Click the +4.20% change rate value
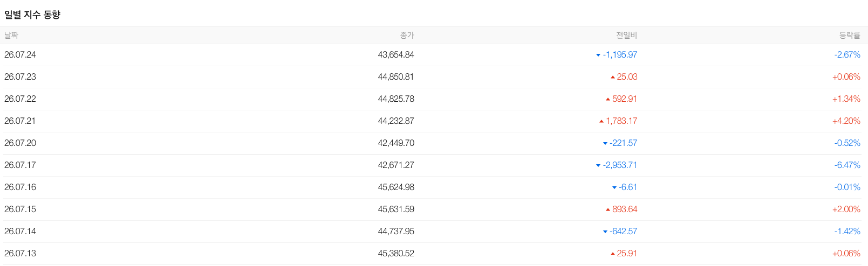 846,121
